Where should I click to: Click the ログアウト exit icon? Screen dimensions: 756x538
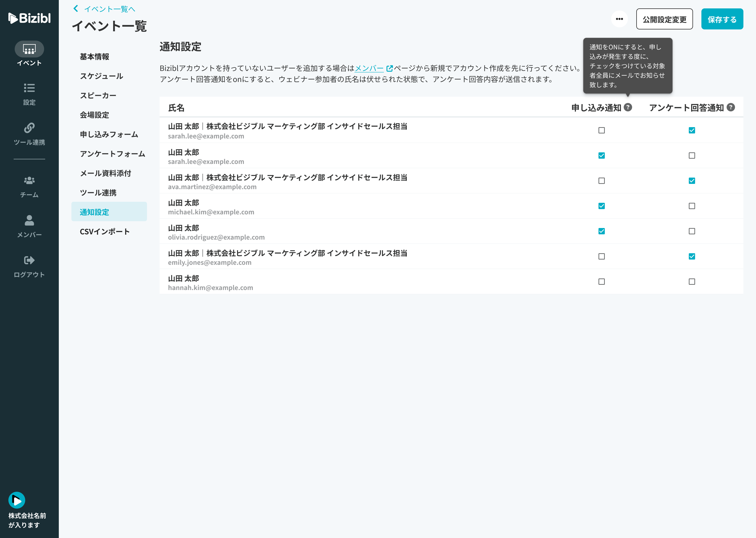coord(29,260)
